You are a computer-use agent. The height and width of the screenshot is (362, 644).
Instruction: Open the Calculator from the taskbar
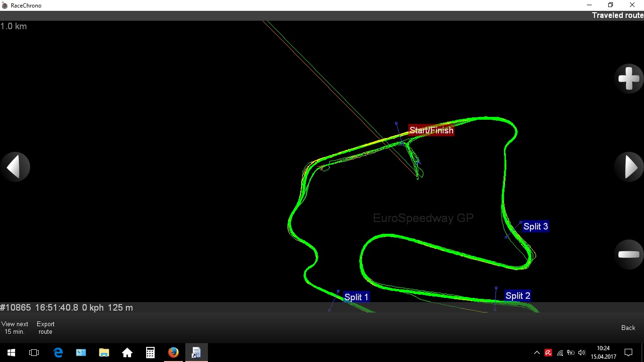point(150,353)
